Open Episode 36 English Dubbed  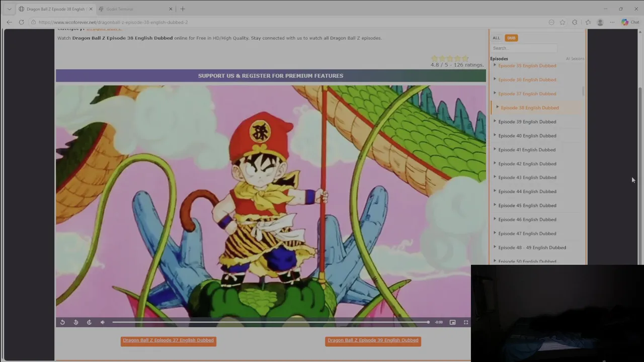point(527,80)
